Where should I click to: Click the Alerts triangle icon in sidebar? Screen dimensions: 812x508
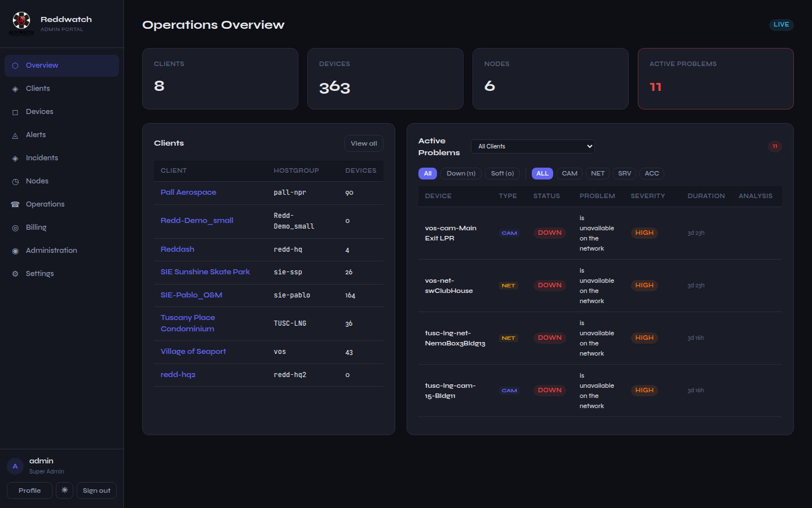tap(15, 135)
